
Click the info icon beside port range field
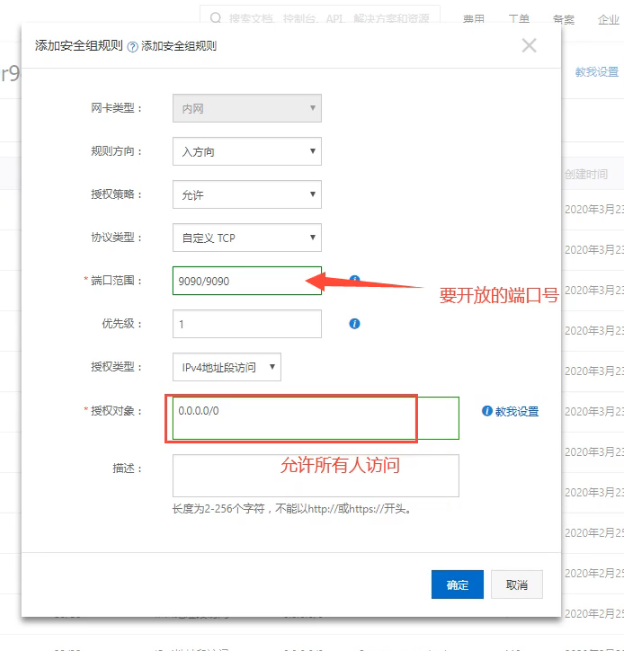[355, 279]
